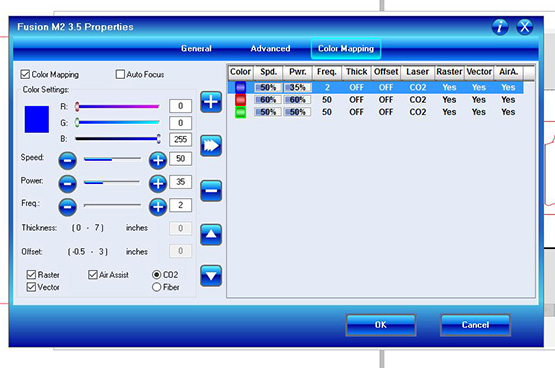Enable the Auto Focus checkbox

(120, 74)
